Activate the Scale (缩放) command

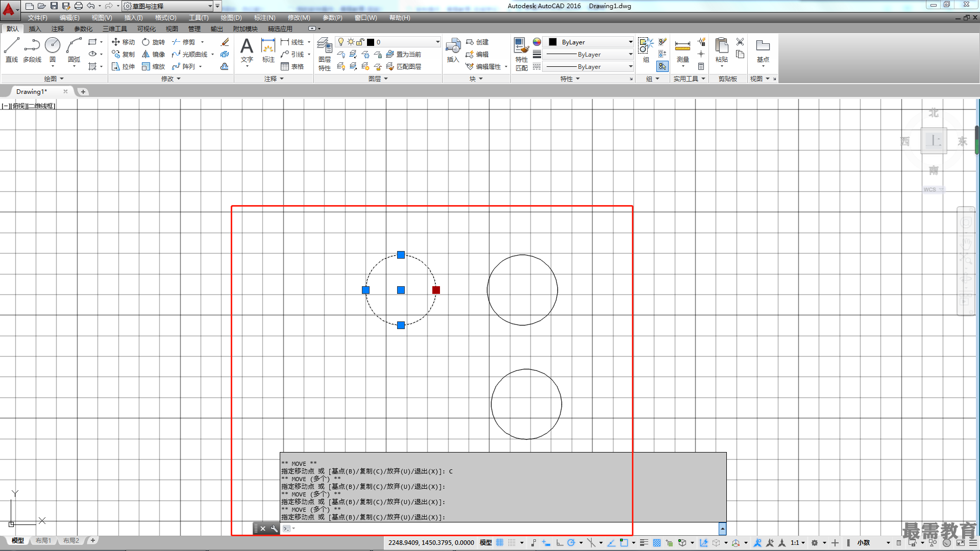154,66
